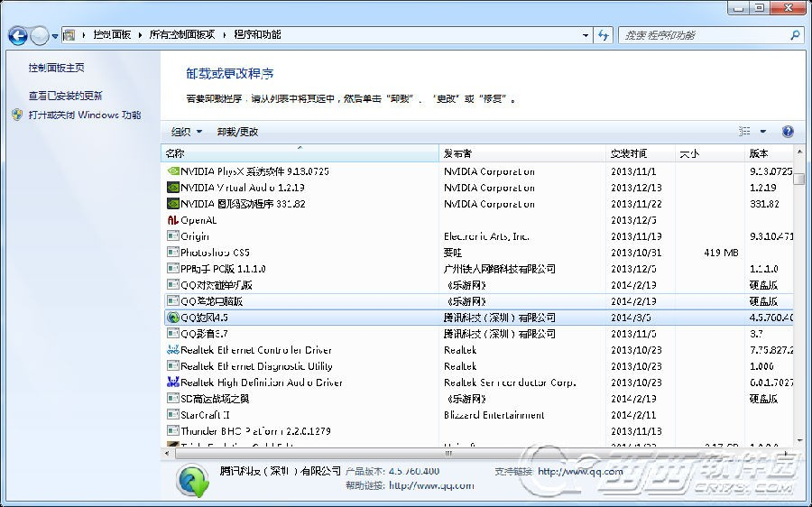
Task: Click 卸载/更改 in the toolbar
Action: click(x=237, y=132)
